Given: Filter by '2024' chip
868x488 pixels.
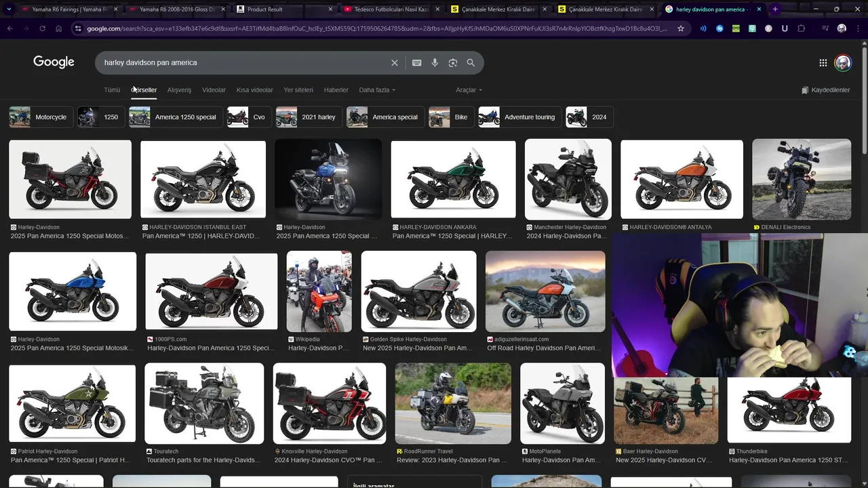Looking at the screenshot, I should (x=589, y=117).
